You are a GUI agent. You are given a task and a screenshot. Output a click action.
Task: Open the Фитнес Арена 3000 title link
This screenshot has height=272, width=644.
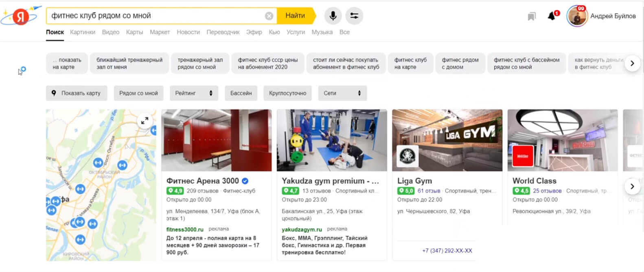coord(203,181)
